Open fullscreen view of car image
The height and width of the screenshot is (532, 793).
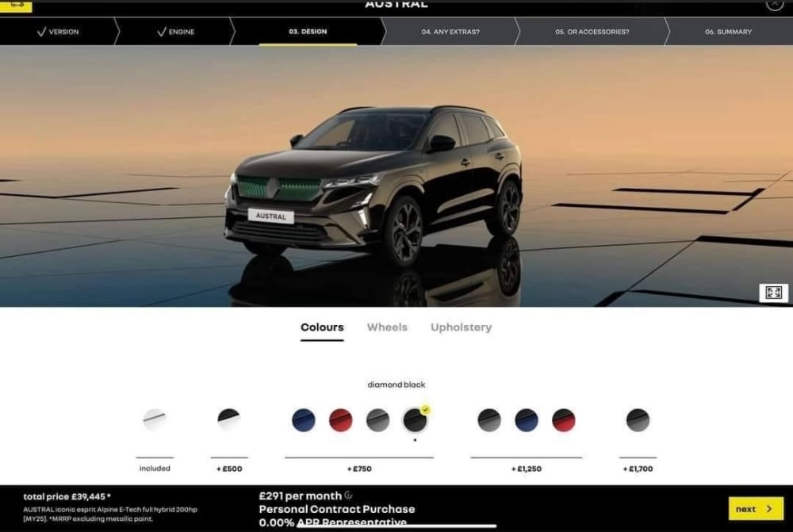[773, 293]
